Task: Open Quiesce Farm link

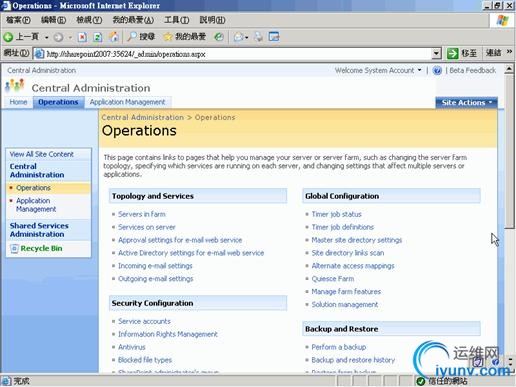Action: click(x=333, y=279)
